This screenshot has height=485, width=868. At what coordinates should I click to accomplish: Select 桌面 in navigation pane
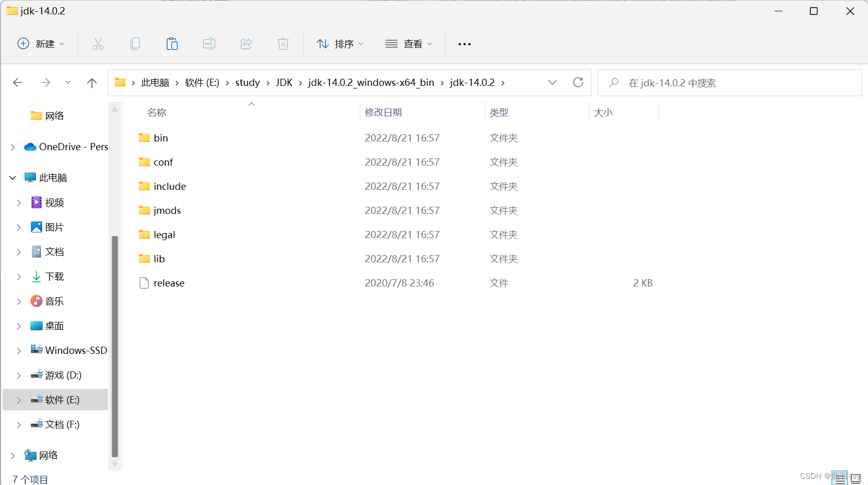[x=54, y=326]
